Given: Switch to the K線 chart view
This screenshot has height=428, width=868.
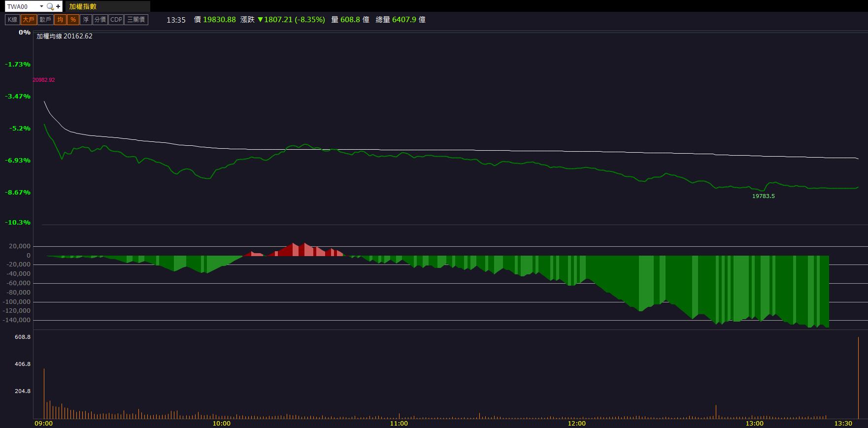Looking at the screenshot, I should pyautogui.click(x=12, y=20).
